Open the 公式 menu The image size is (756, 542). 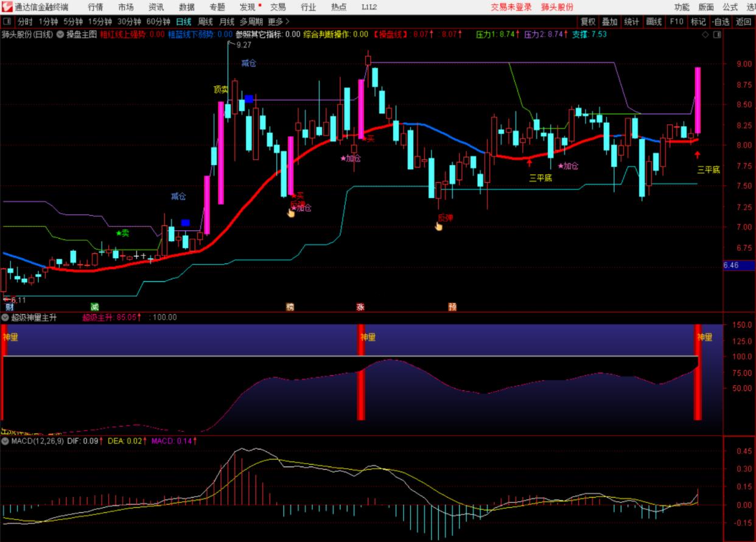tap(730, 7)
